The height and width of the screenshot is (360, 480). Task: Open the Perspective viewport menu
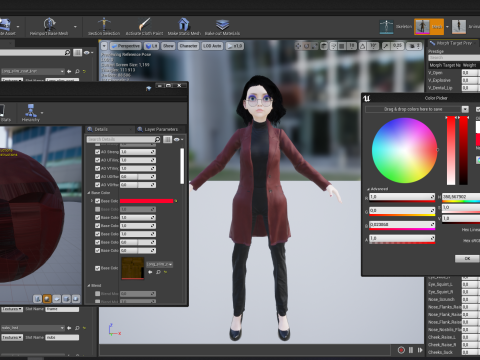coord(126,46)
